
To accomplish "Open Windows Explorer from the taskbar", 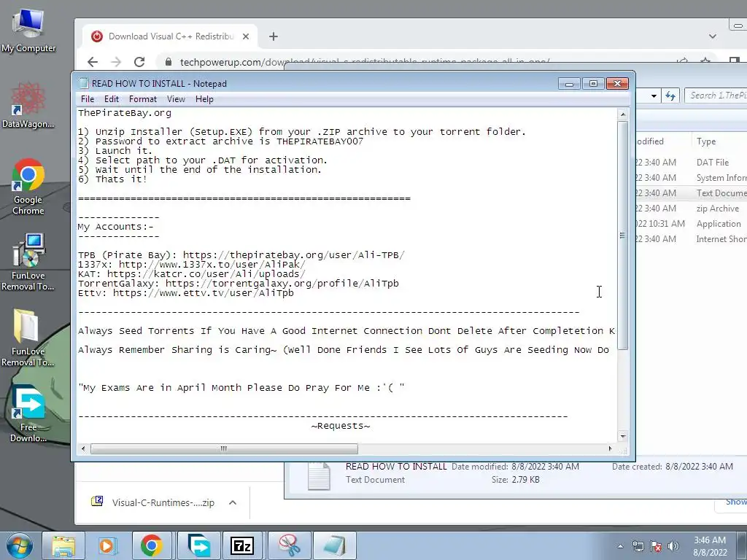I will (x=63, y=545).
